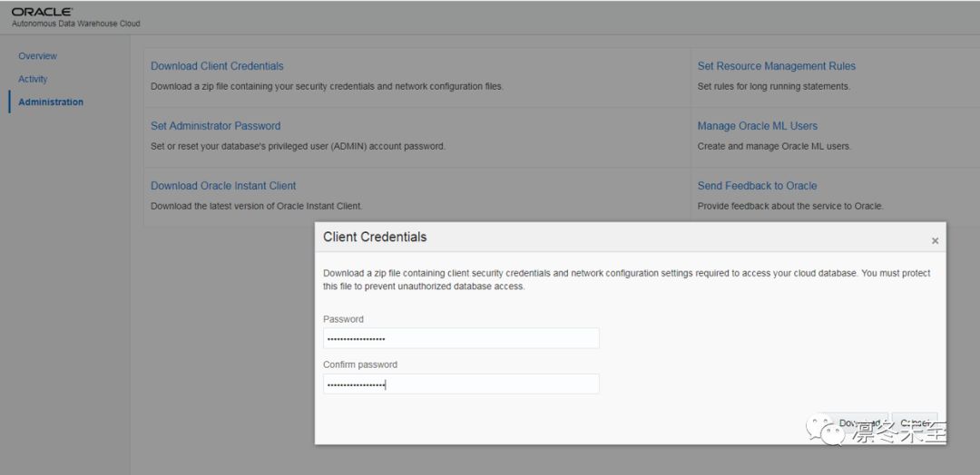Cancel the Client Credentials dialog
The width and height of the screenshot is (980, 475).
[914, 423]
